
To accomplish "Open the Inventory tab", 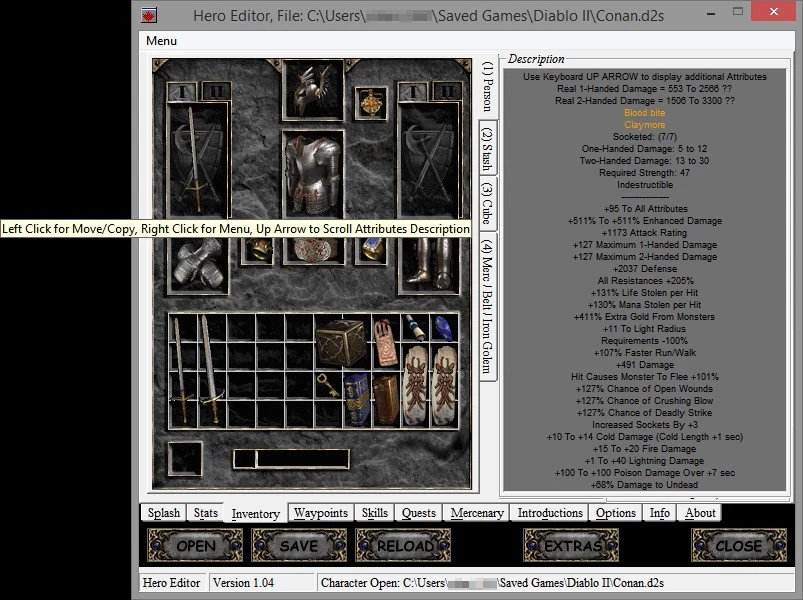I will click(256, 513).
